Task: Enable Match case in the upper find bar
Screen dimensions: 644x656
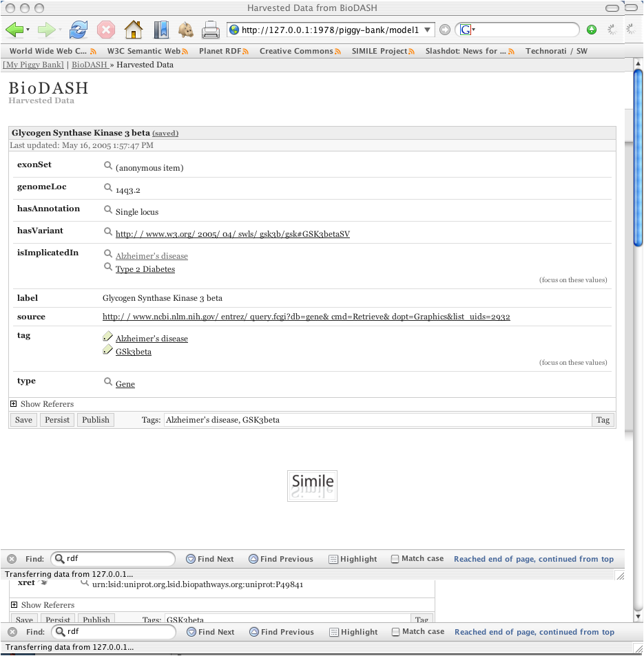Action: [x=395, y=559]
